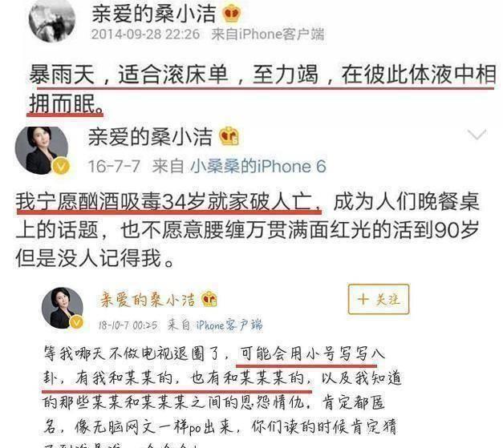Open the username 亲爱的桑小洁 on the 2014 post
Image resolution: width=503 pixels, height=448 pixels.
(154, 14)
